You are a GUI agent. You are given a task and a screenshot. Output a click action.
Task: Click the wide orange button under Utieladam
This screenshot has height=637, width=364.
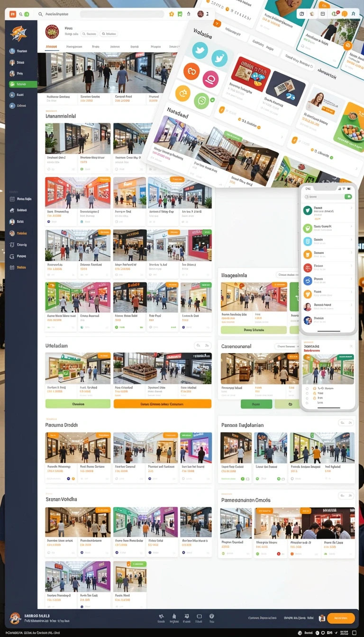pos(163,404)
